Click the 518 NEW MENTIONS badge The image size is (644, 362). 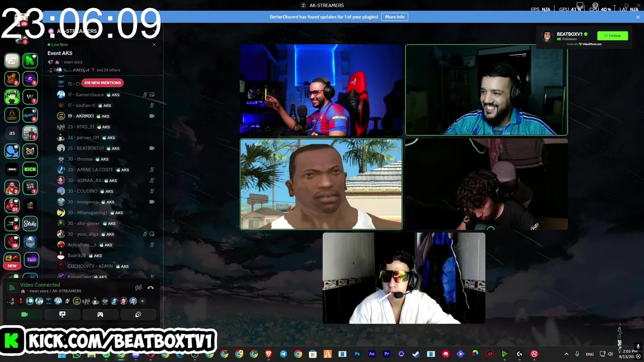103,82
